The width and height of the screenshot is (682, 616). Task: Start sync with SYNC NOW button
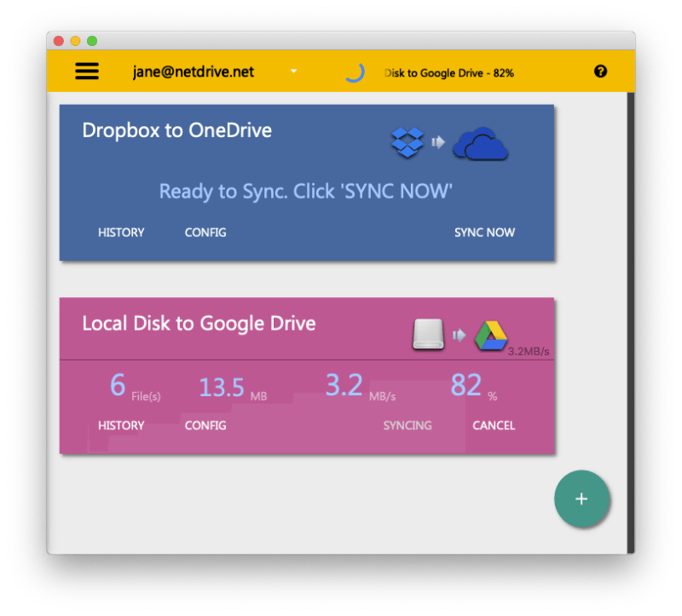pyautogui.click(x=484, y=233)
